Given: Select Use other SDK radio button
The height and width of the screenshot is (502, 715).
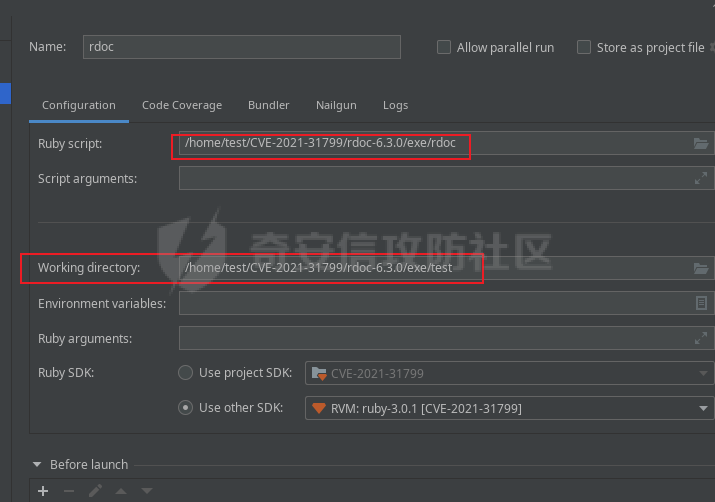Looking at the screenshot, I should (185, 408).
